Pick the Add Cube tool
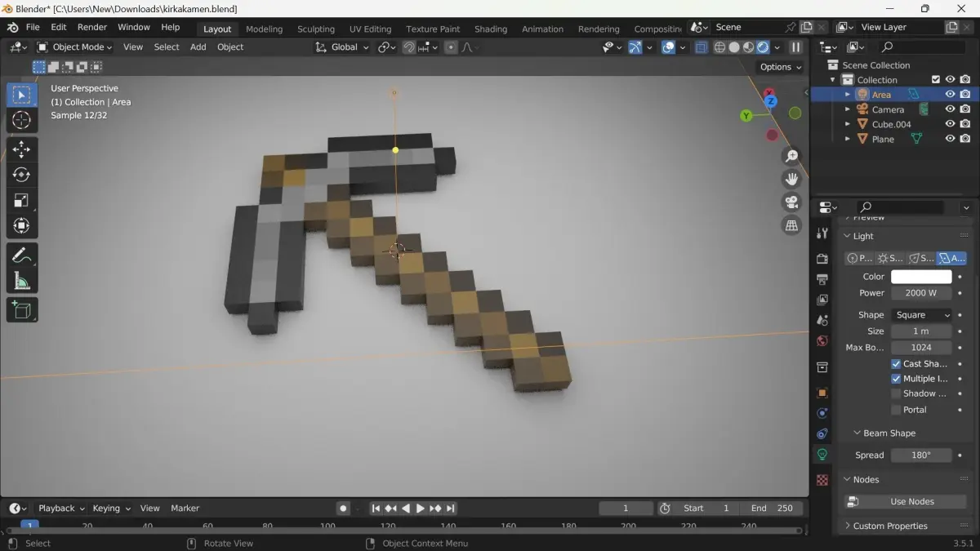Image resolution: width=980 pixels, height=551 pixels. coord(22,310)
